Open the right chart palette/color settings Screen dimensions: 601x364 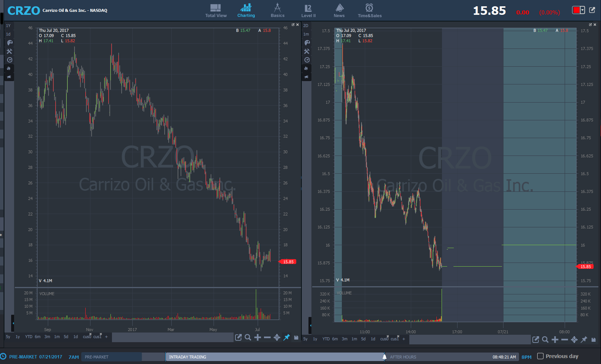point(307,43)
